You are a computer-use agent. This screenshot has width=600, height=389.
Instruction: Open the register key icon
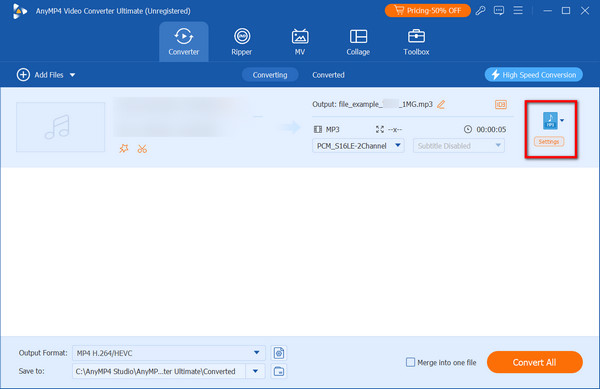[x=481, y=11]
